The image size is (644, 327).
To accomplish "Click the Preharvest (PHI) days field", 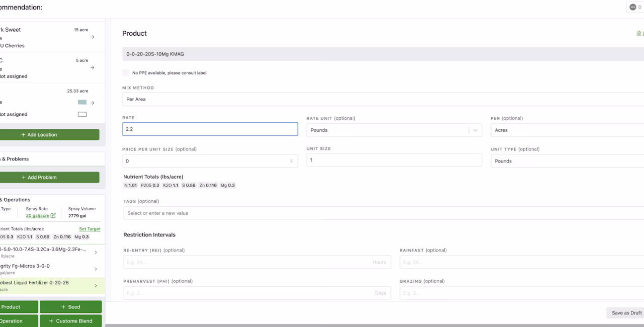I will (x=257, y=293).
